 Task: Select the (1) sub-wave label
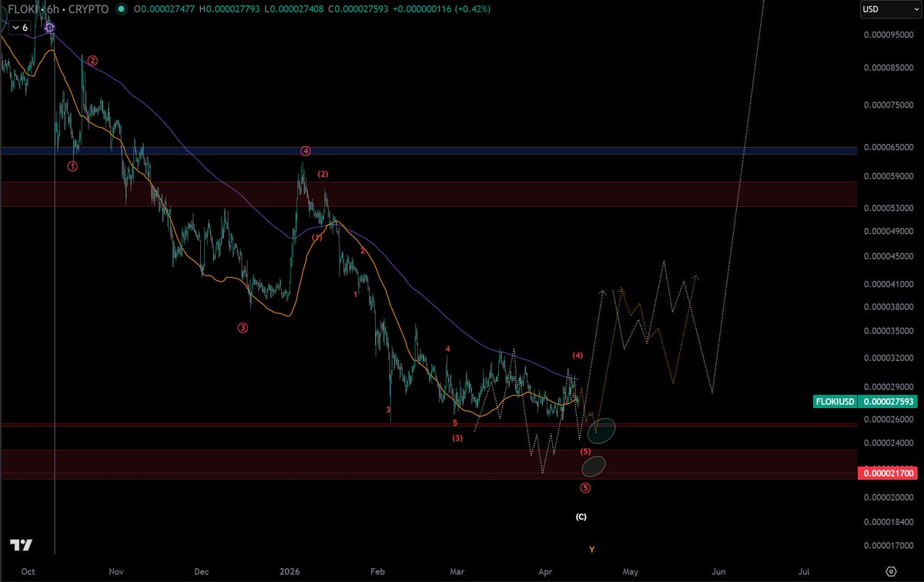(x=317, y=238)
